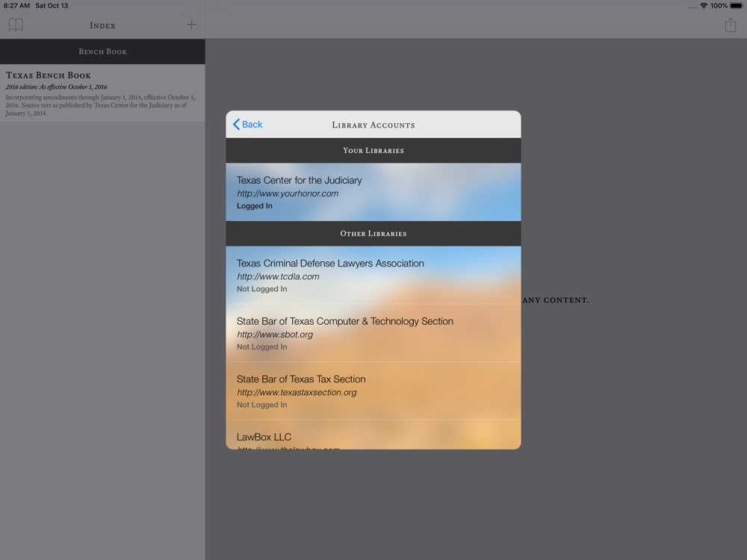Click the http://www.tcdla.com URL
Image resolution: width=747 pixels, height=560 pixels.
point(278,276)
